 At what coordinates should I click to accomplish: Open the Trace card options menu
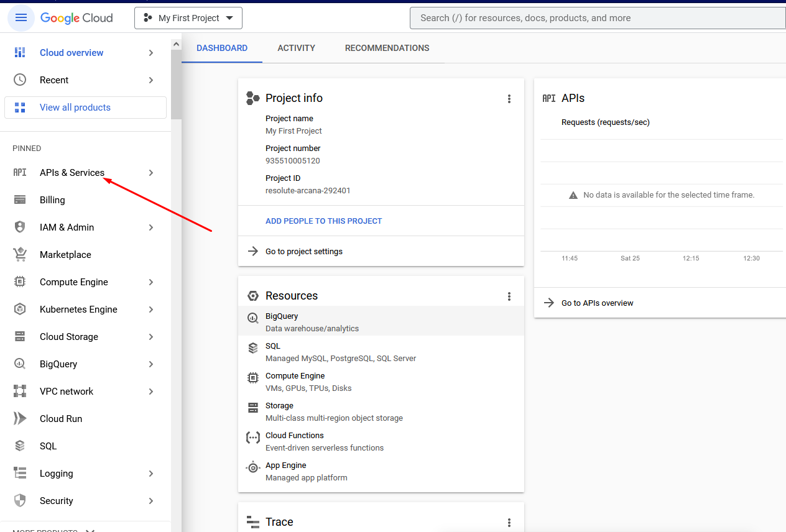pos(509,523)
